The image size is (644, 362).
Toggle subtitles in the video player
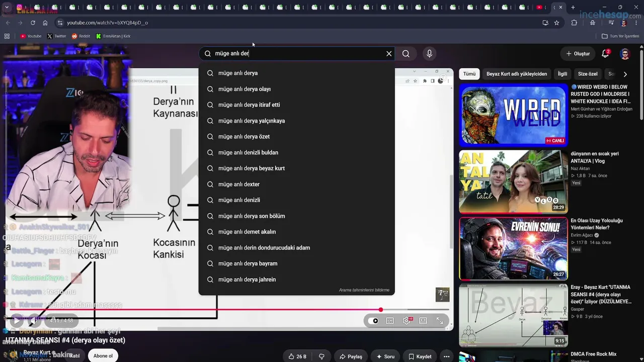(390, 321)
